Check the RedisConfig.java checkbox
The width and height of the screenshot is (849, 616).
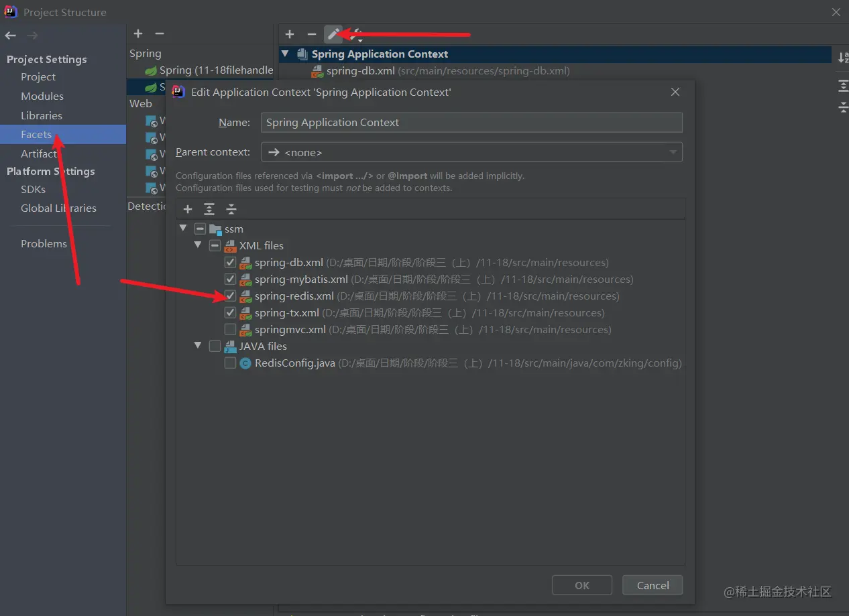230,363
